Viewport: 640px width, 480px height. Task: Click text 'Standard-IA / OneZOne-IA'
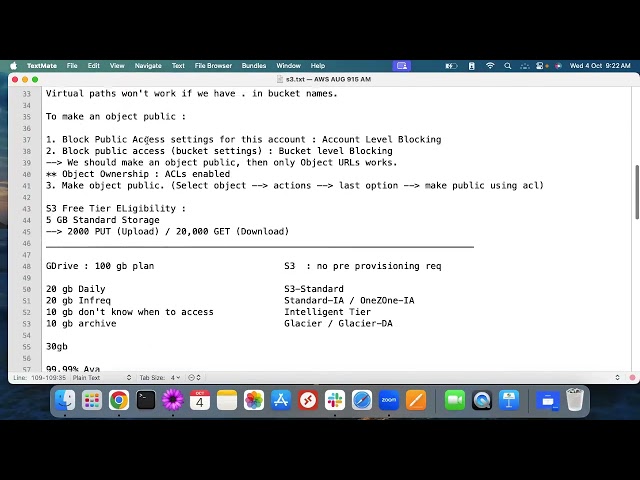coord(349,300)
